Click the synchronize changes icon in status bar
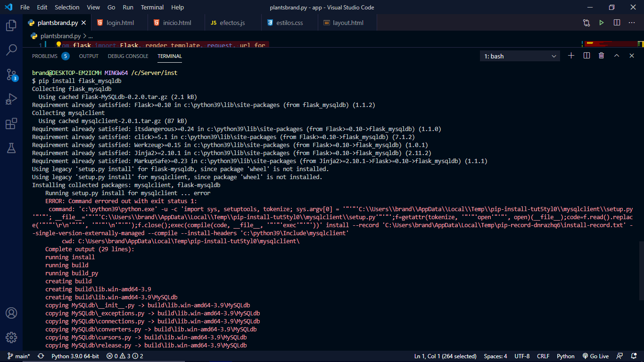Viewport: 644px width, 362px height. point(41,356)
